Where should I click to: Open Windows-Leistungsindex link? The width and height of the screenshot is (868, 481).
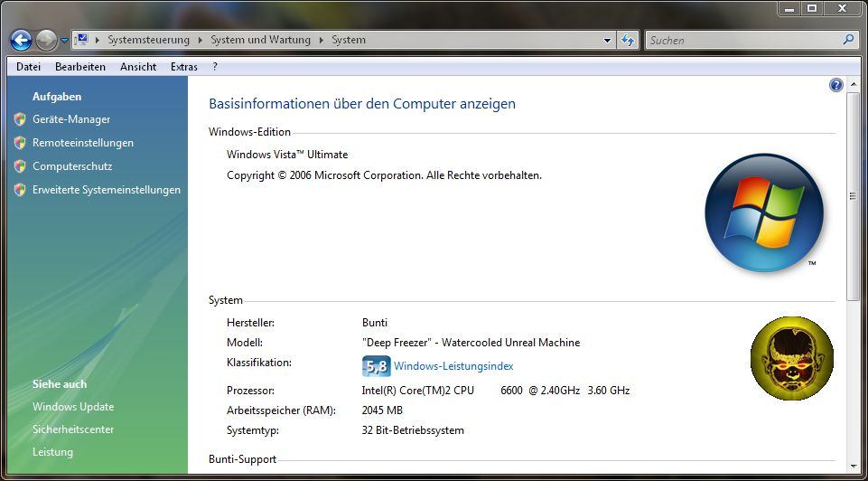coord(453,366)
